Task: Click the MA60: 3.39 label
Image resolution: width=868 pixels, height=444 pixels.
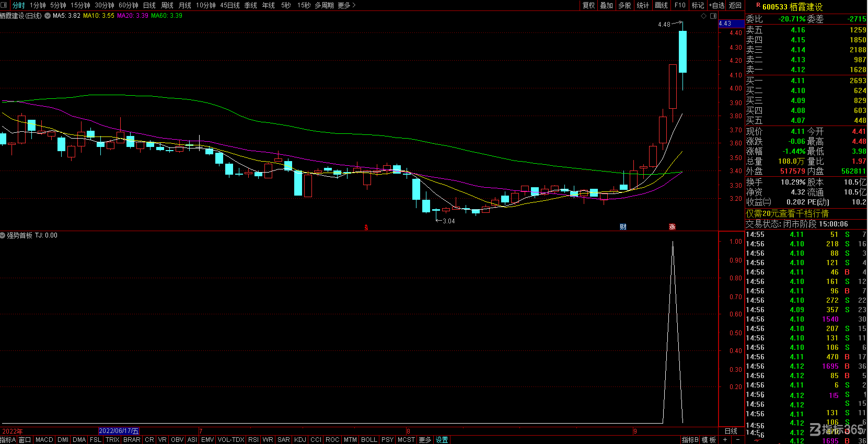Action: pos(167,16)
